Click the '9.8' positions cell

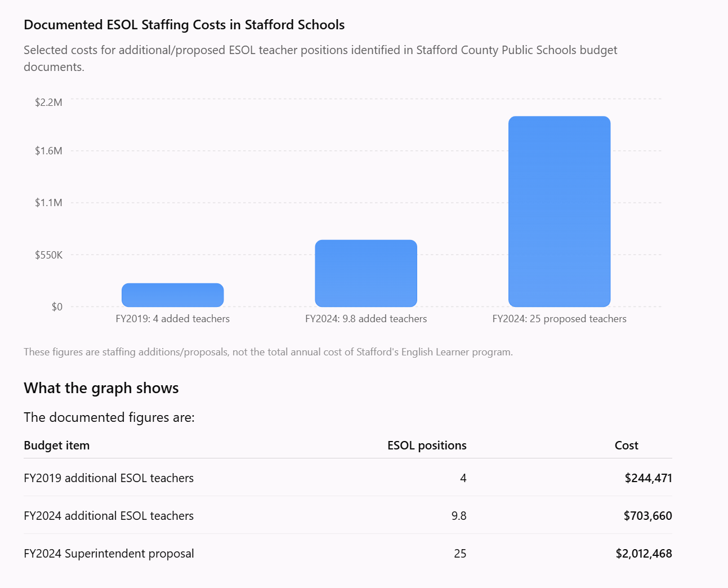(459, 516)
